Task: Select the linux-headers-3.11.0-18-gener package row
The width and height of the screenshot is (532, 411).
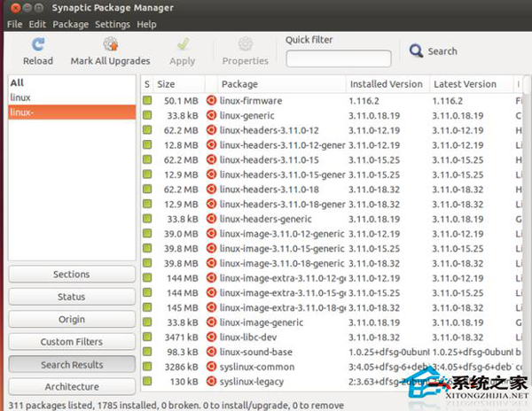Action: point(332,204)
